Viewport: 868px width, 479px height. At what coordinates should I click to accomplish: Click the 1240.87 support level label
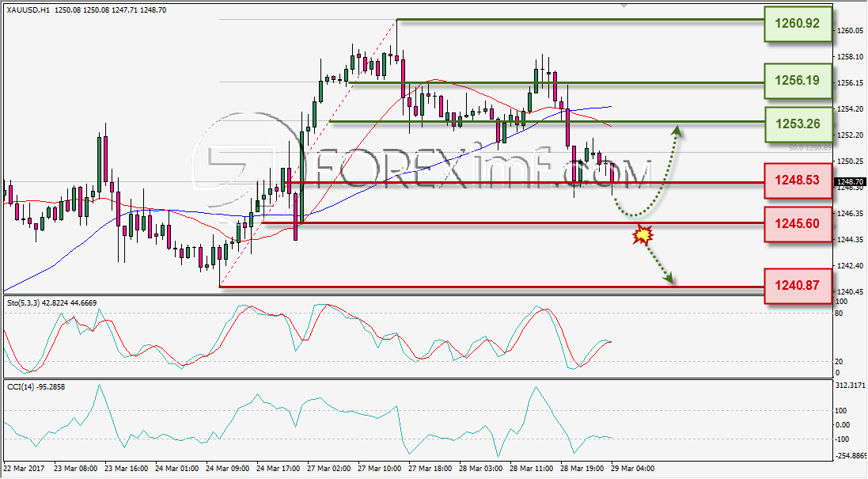[798, 286]
